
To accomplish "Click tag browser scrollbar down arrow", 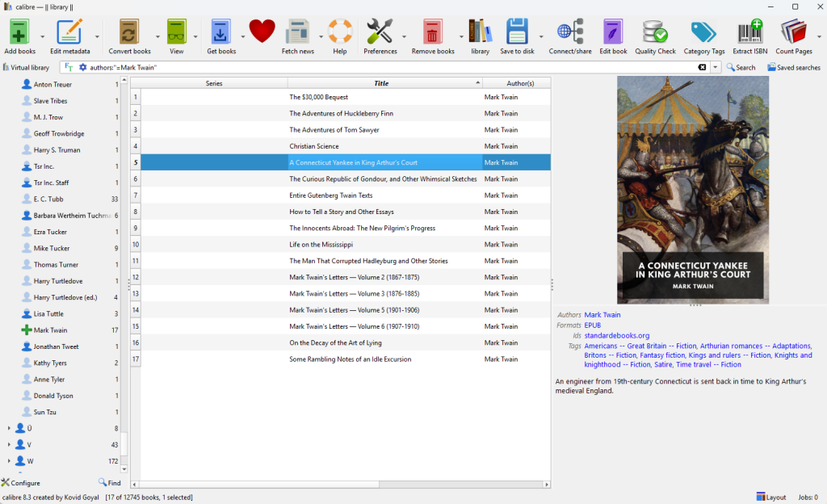I will pyautogui.click(x=124, y=468).
